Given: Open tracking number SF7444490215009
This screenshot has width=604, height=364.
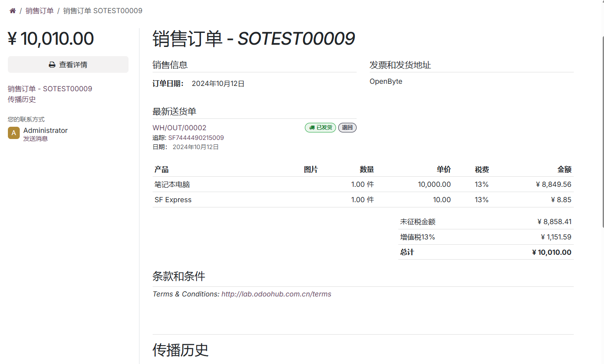Looking at the screenshot, I should tap(196, 138).
